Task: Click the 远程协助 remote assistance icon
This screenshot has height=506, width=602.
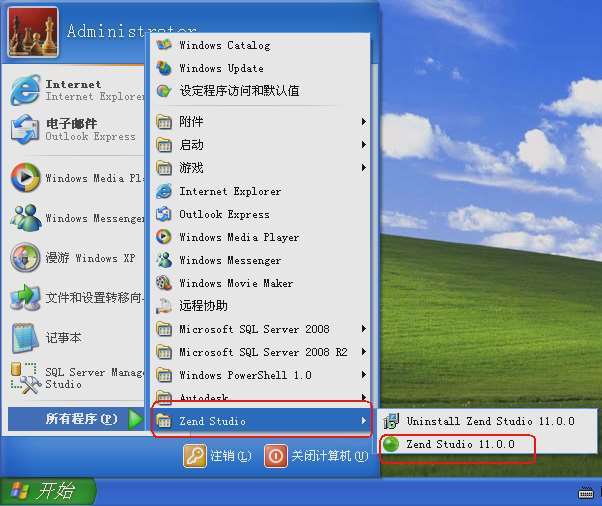Action: (164, 306)
